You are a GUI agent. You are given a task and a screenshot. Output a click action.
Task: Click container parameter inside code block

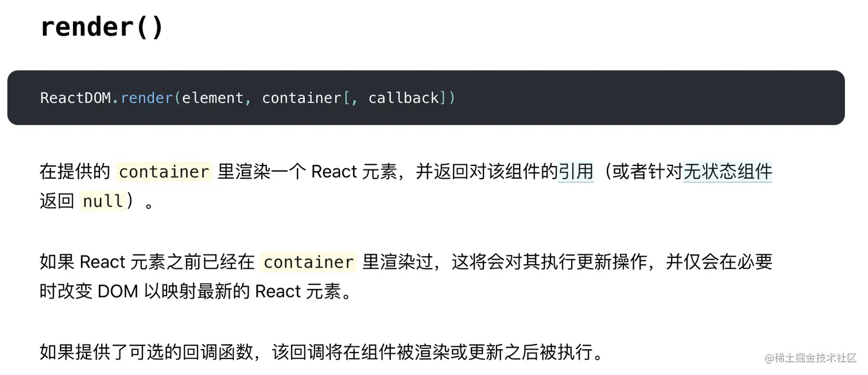[x=301, y=98]
